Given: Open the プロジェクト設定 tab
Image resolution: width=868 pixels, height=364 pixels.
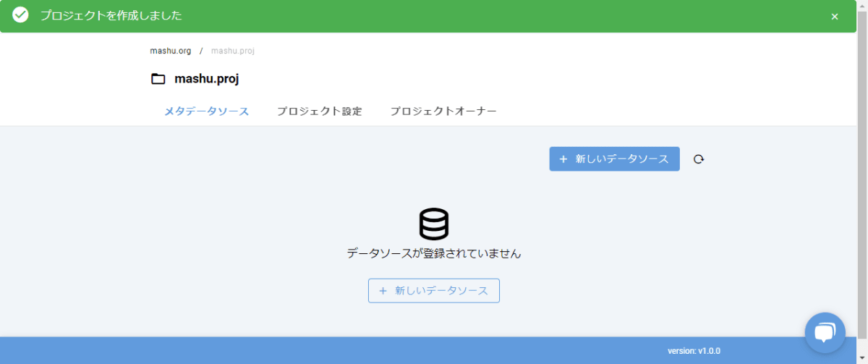Looking at the screenshot, I should pyautogui.click(x=320, y=111).
